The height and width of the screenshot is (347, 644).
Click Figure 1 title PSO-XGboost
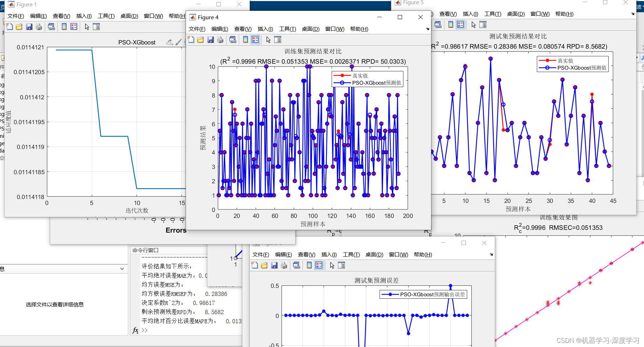pos(137,42)
